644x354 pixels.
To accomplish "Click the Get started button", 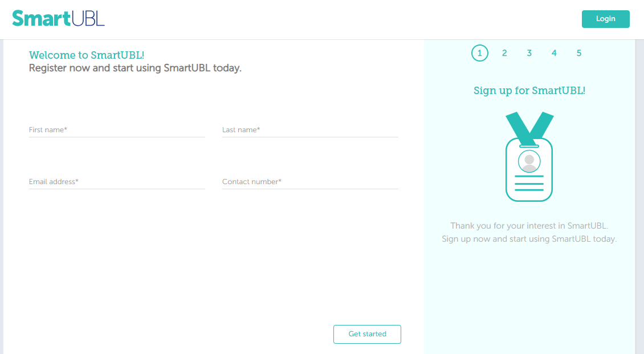I will (367, 334).
